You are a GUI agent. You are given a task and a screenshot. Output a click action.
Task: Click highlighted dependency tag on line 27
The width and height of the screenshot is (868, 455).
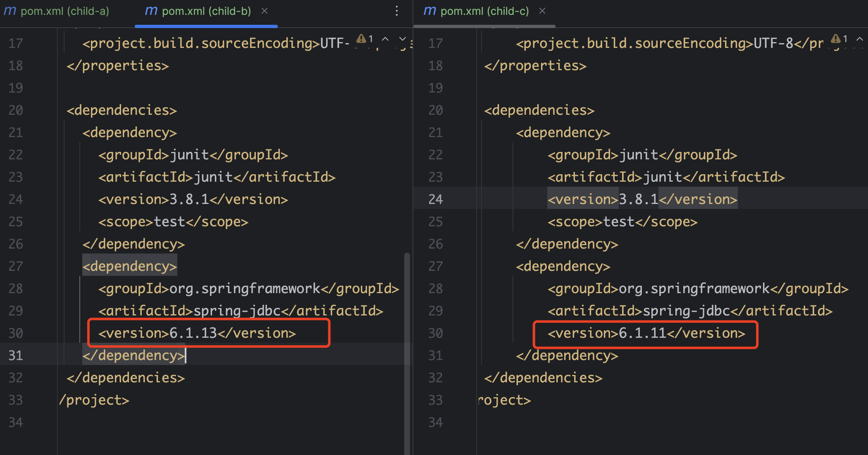click(x=129, y=266)
